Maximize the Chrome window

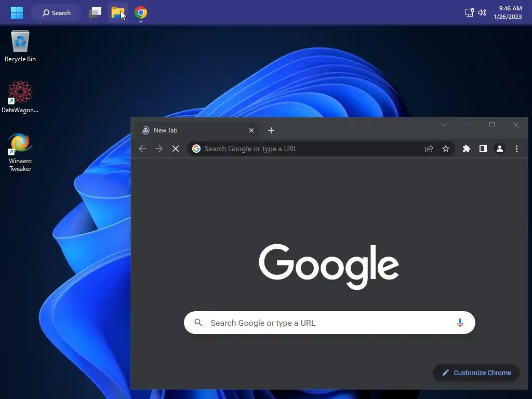492,125
